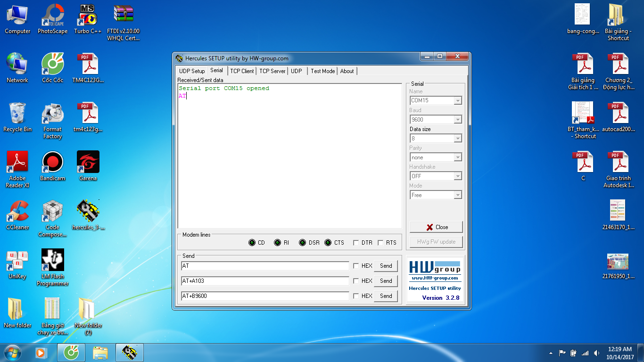Switch to the About tab
This screenshot has width=644, height=362.
click(347, 71)
